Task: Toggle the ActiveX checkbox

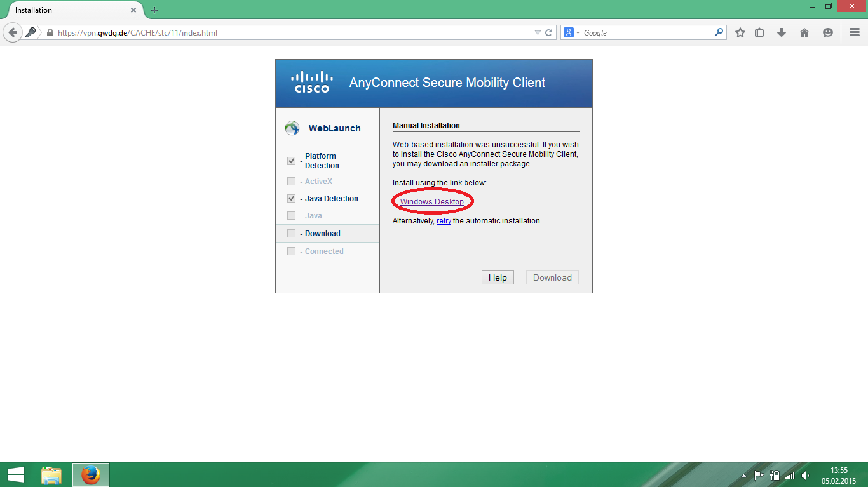Action: 291,182
